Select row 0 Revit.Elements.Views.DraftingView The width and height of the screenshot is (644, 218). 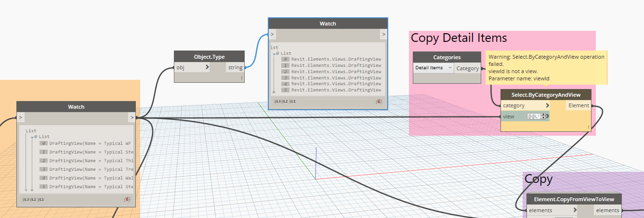[332, 59]
